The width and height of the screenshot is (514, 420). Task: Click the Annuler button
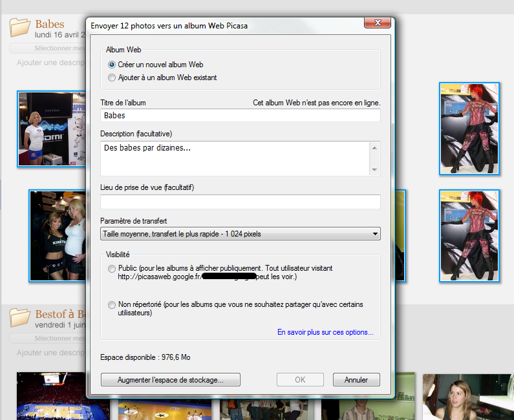pyautogui.click(x=356, y=380)
